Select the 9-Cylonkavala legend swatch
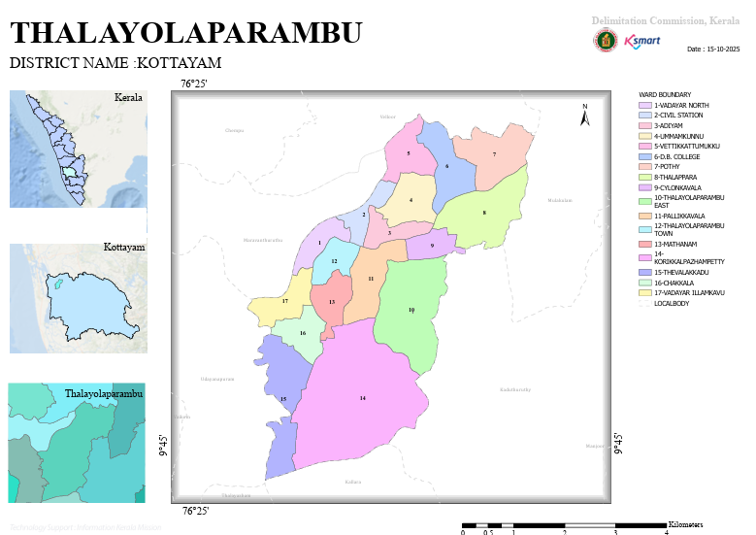Screen dimensions: 756x535 point(645,187)
